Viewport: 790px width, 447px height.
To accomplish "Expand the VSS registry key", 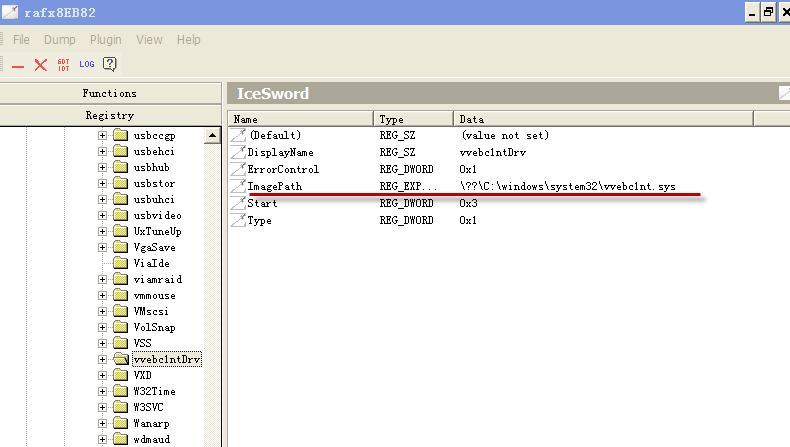I will pyautogui.click(x=102, y=343).
